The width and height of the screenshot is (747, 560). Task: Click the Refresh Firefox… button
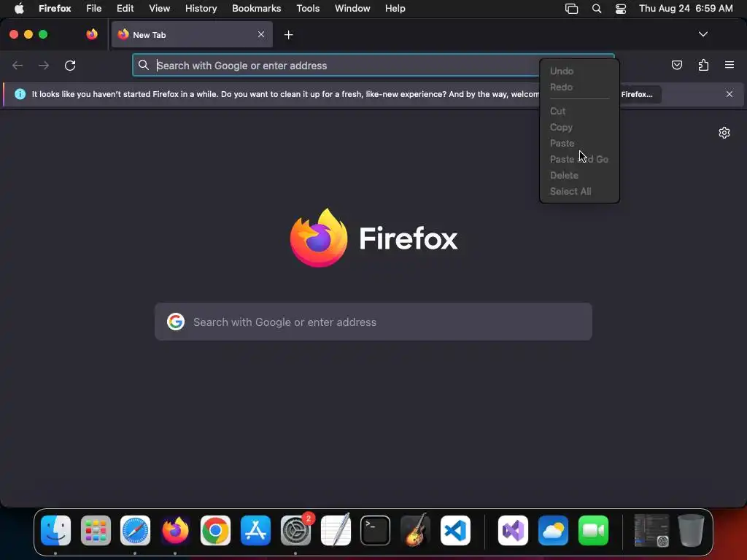tap(639, 94)
